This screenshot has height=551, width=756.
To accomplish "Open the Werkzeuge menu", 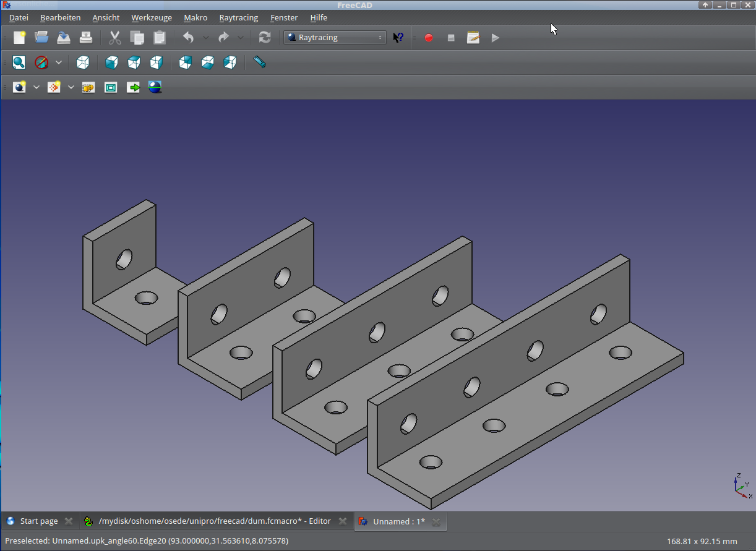I will pos(152,18).
